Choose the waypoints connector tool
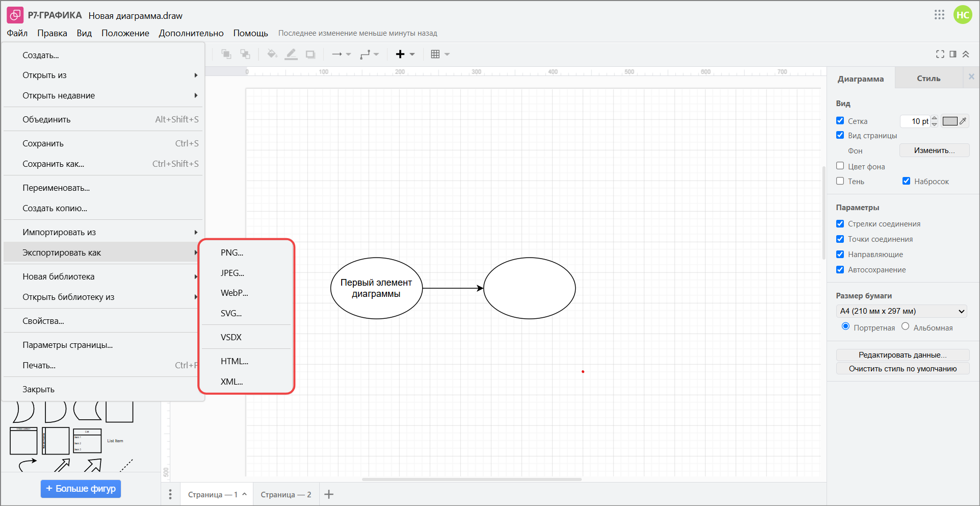Image resolution: width=980 pixels, height=506 pixels. (365, 54)
